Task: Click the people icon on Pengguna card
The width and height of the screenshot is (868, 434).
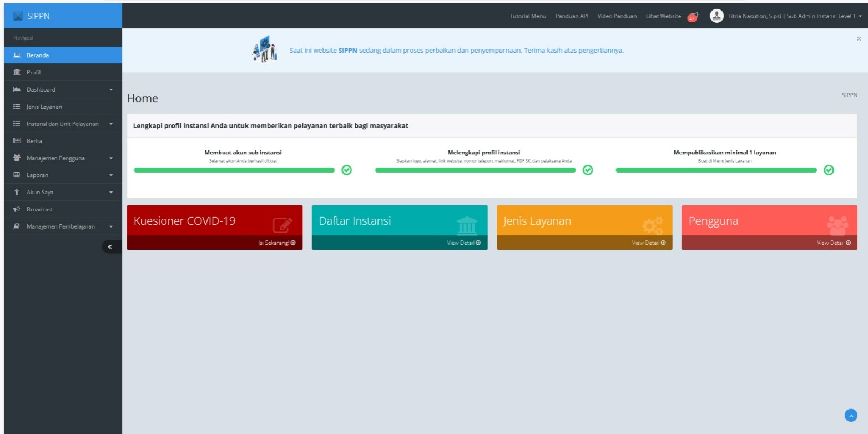Action: (x=837, y=225)
